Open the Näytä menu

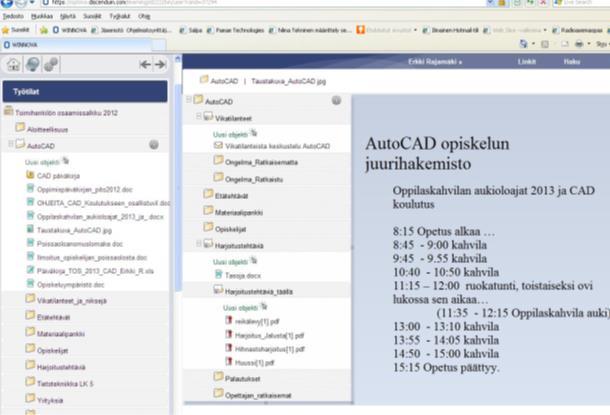[68, 16]
